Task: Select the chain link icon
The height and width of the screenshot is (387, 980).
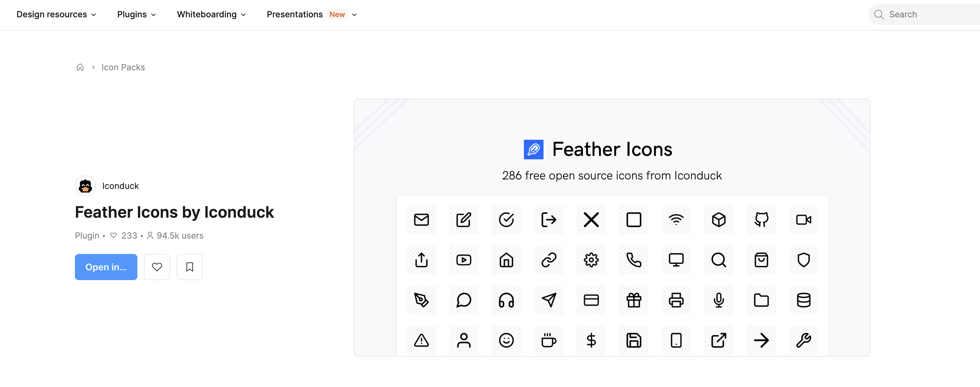Action: click(x=549, y=260)
